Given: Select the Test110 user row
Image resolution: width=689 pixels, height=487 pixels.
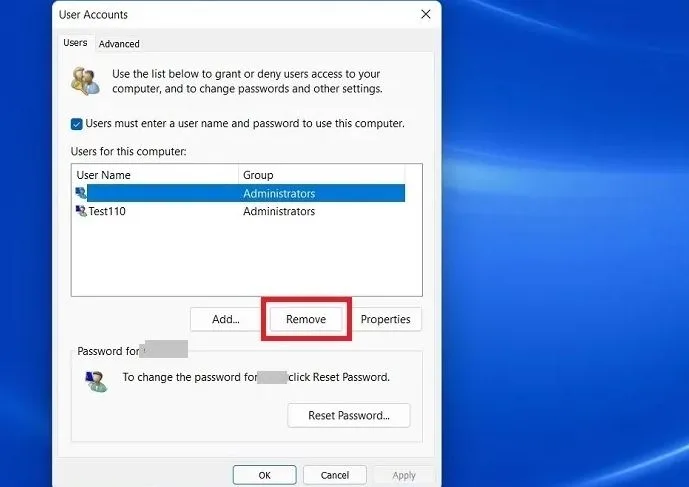Looking at the screenshot, I should coord(240,211).
